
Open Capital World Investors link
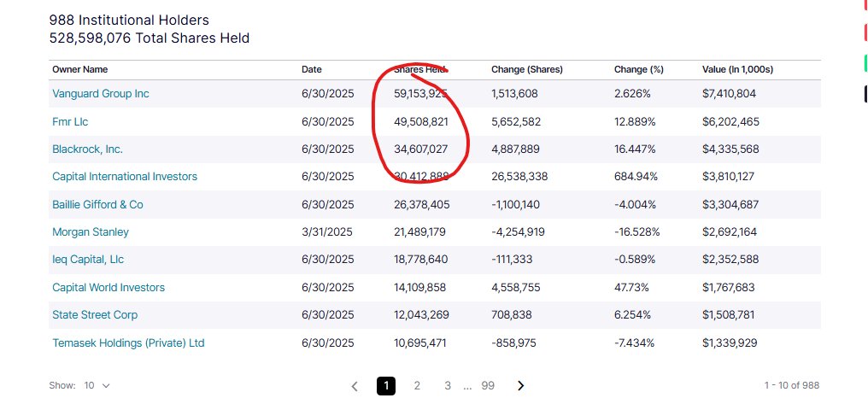[108, 287]
